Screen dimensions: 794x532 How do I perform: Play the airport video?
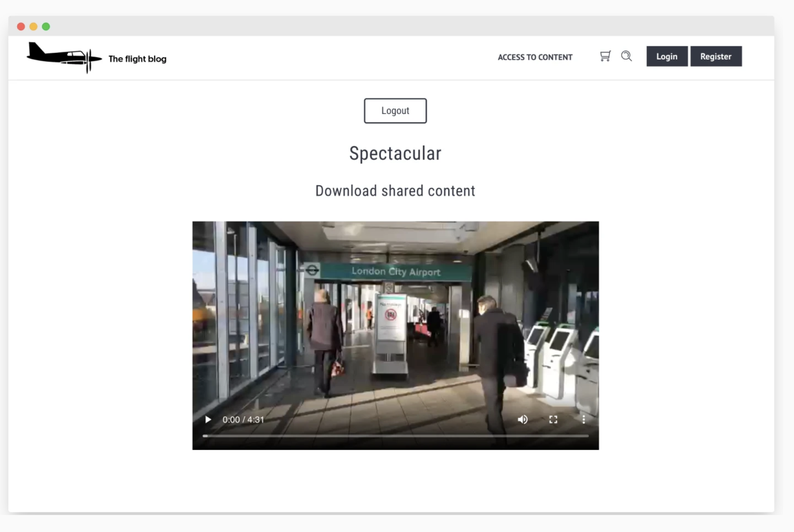point(208,419)
